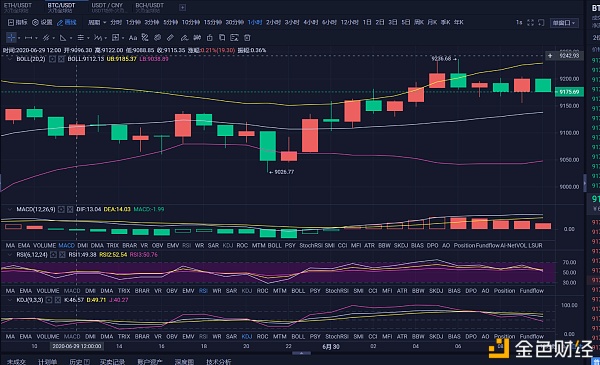
Task: Close the BOLL indicator with X
Action: pos(61,59)
